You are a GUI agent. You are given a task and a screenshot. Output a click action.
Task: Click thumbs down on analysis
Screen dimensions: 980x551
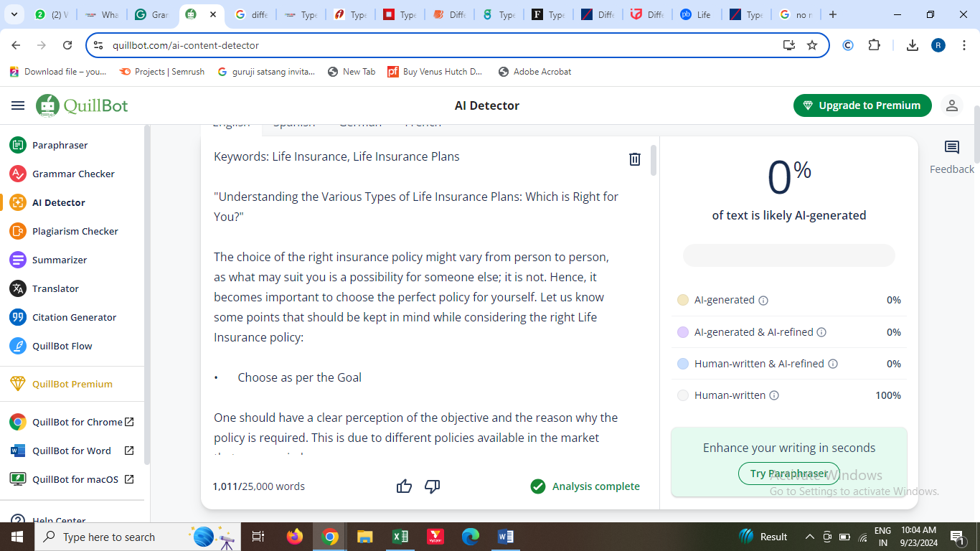(432, 486)
